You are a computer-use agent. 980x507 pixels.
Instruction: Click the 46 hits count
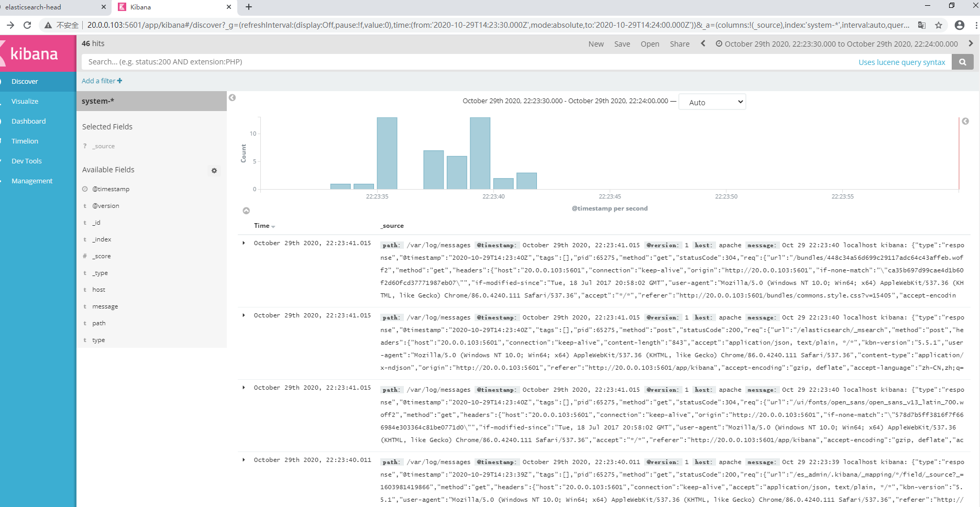(x=93, y=43)
